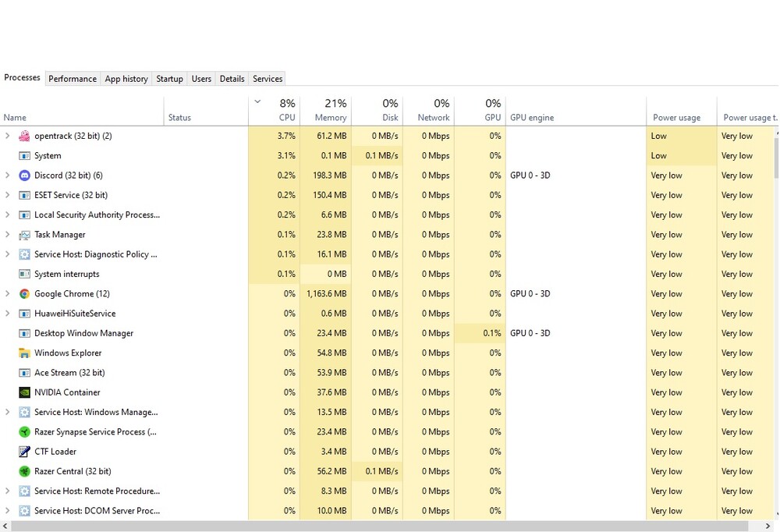Click the horizontal scrollbar's left arrow
This screenshot has width=780, height=532.
(x=5, y=526)
